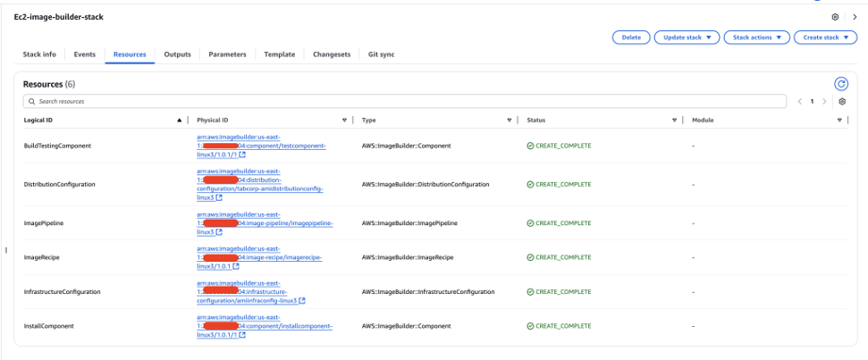Open external link icon for ImagePipeline
The image size is (868, 360).
[x=220, y=232]
